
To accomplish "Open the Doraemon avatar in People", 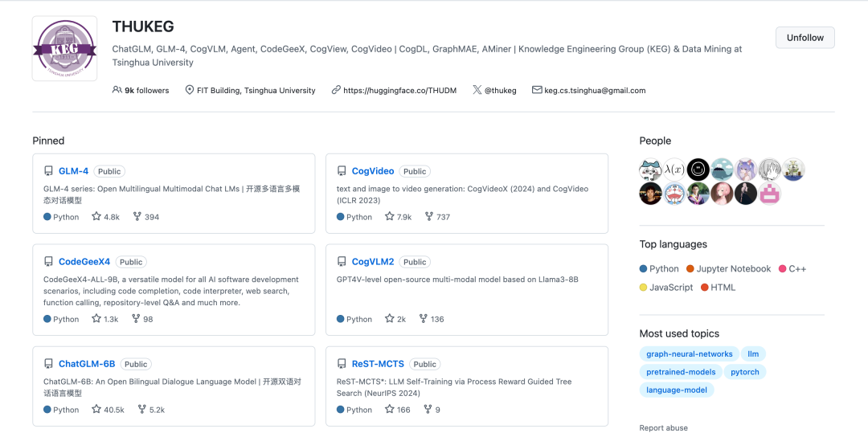I will (674, 194).
